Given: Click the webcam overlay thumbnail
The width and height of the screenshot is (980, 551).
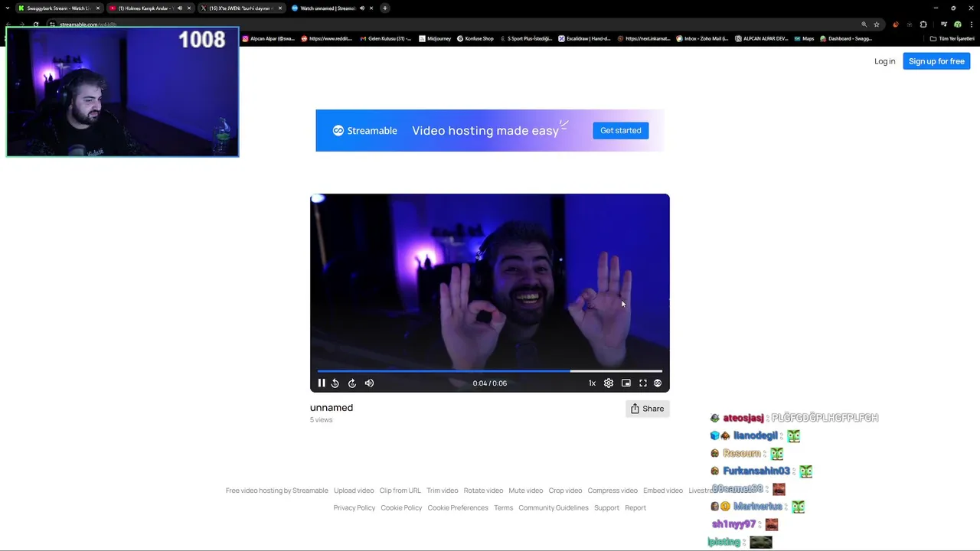Looking at the screenshot, I should click(x=122, y=92).
